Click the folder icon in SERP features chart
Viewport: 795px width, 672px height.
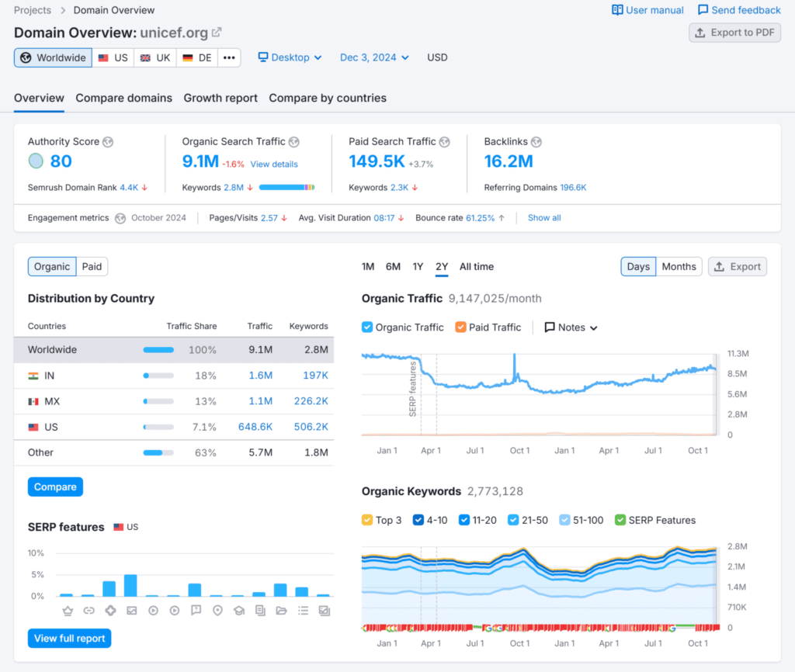pos(281,611)
